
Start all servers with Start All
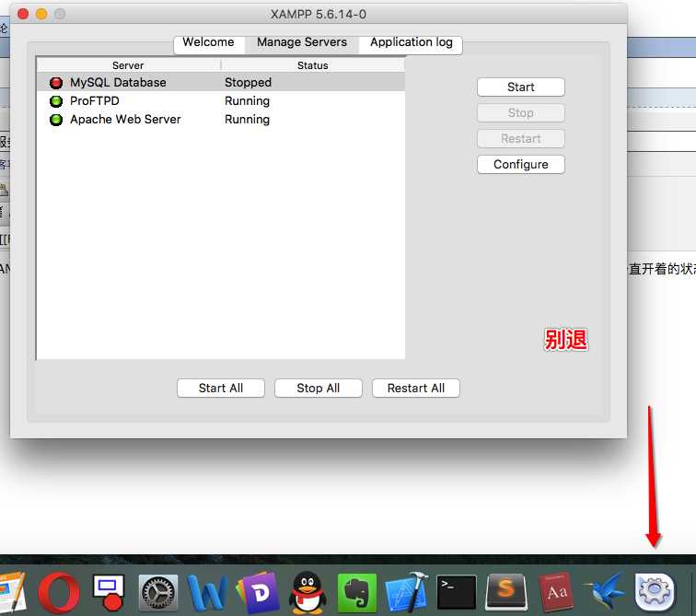(221, 388)
